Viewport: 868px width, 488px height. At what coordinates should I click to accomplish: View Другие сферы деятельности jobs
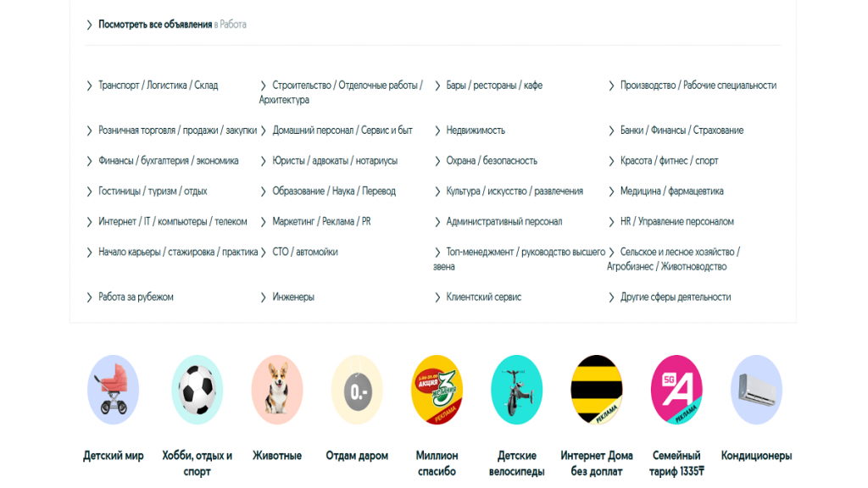(x=675, y=297)
